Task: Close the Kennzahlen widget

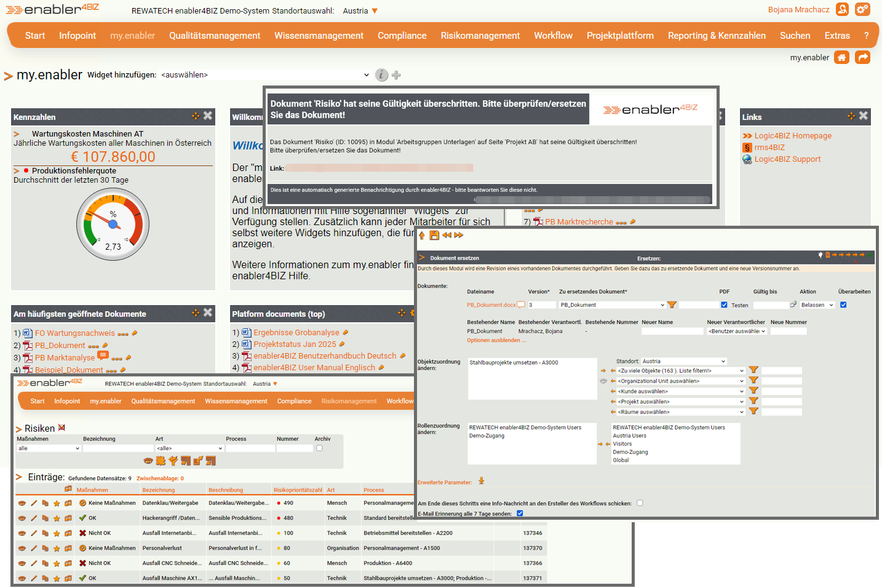Action: (208, 116)
